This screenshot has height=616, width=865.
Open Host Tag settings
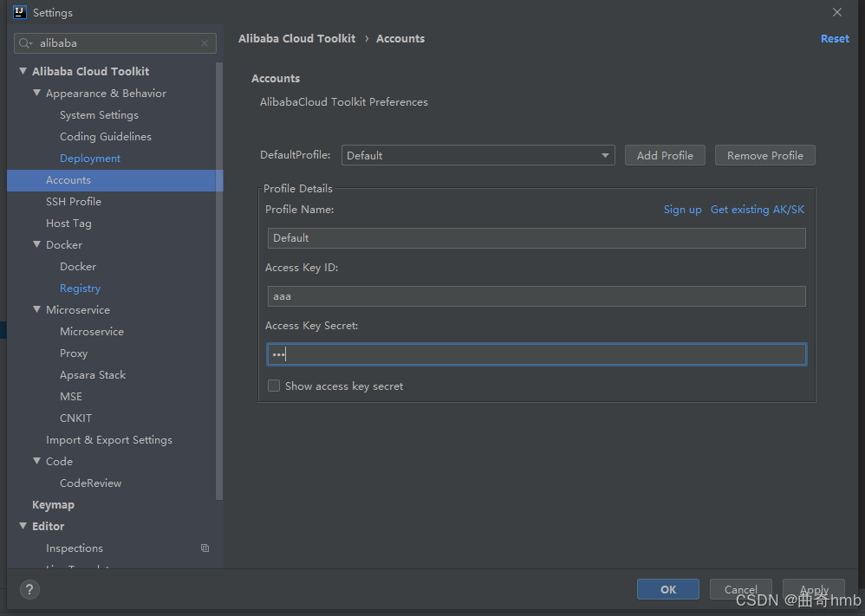point(68,224)
